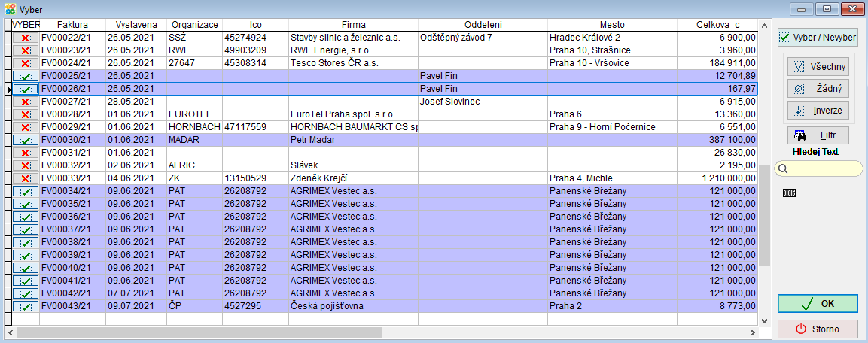This screenshot has width=868, height=343.
Task: Click the Oddeleni column header
Action: [x=483, y=25]
